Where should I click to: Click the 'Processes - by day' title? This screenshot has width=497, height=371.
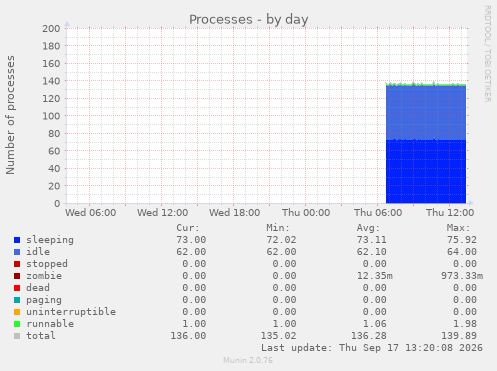249,20
